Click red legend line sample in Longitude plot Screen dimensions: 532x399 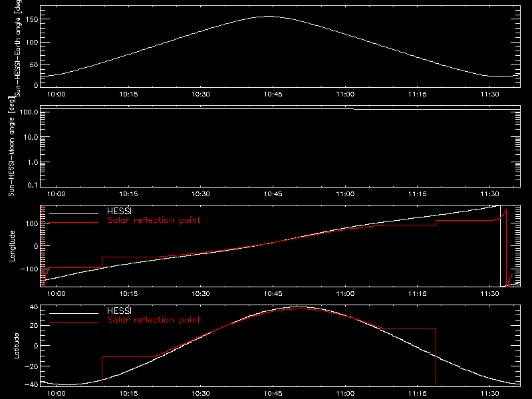tap(74, 223)
